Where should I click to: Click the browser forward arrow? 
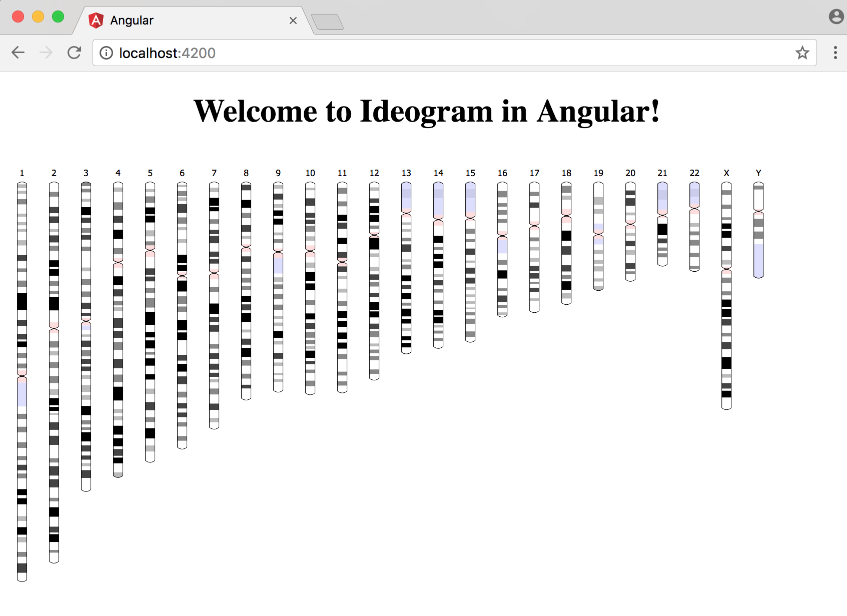[x=46, y=53]
